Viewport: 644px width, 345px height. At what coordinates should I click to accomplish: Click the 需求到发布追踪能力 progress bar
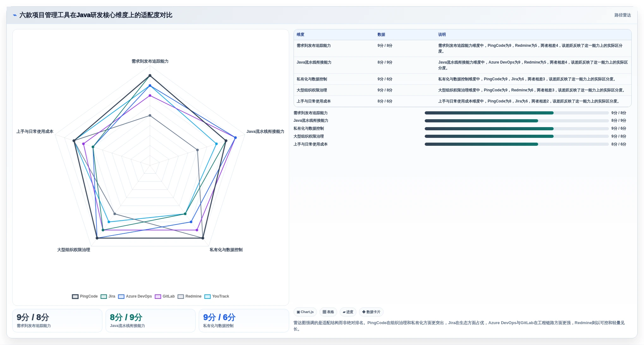517,113
